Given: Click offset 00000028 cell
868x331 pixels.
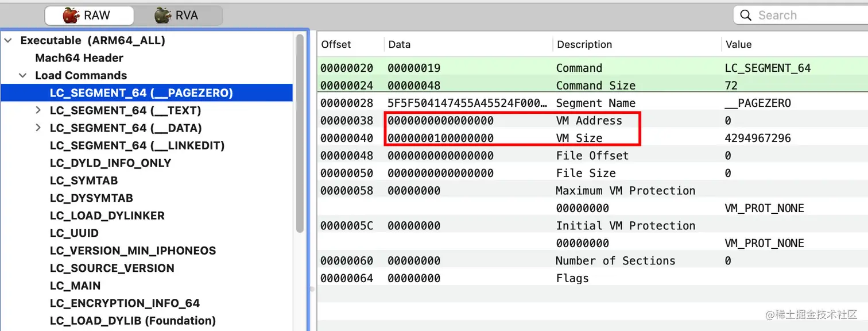Looking at the screenshot, I should click(x=347, y=103).
